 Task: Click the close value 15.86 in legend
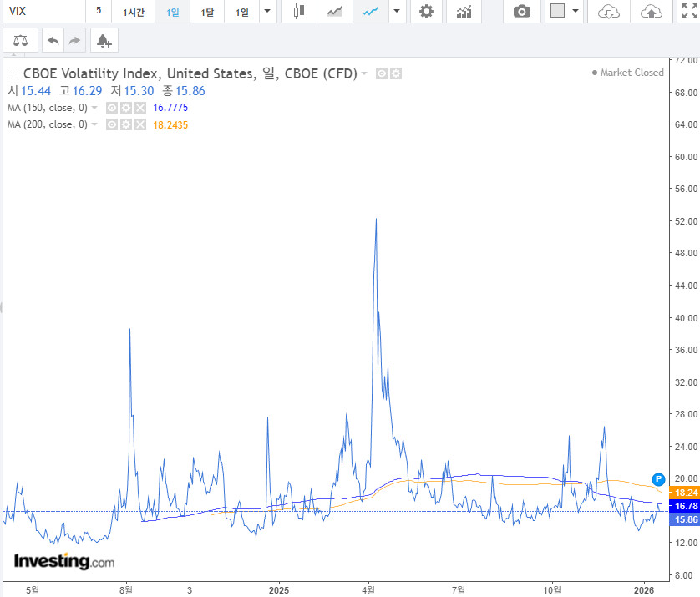190,91
